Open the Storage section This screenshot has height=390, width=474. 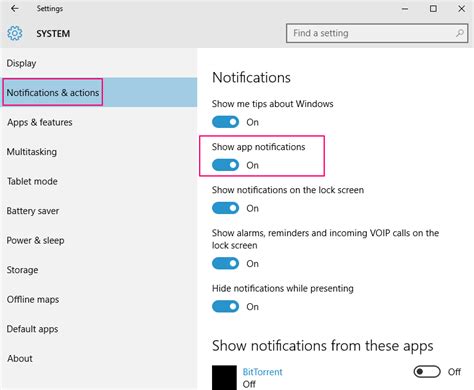[x=99, y=270]
